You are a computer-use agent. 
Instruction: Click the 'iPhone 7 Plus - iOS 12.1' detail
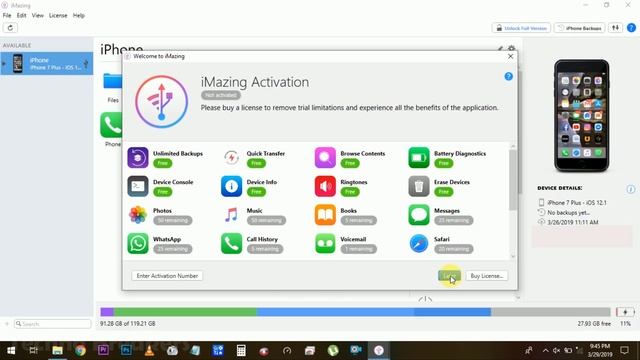[576, 202]
